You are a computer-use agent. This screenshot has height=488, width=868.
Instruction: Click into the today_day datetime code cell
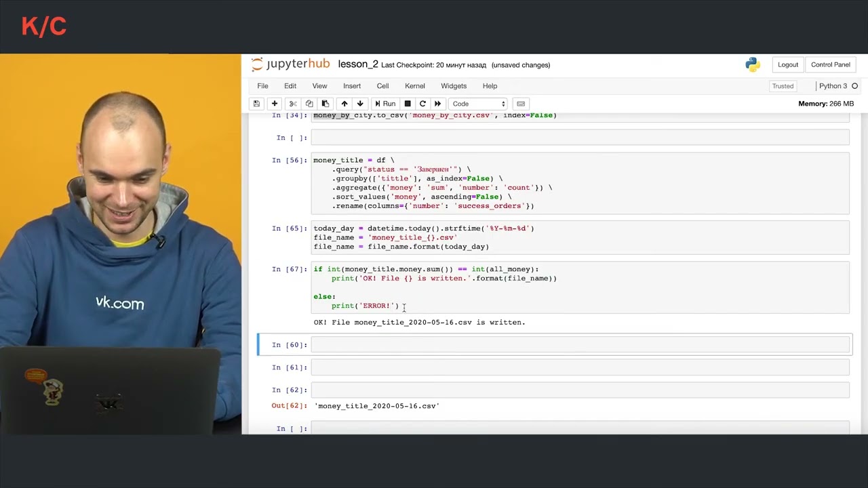580,237
